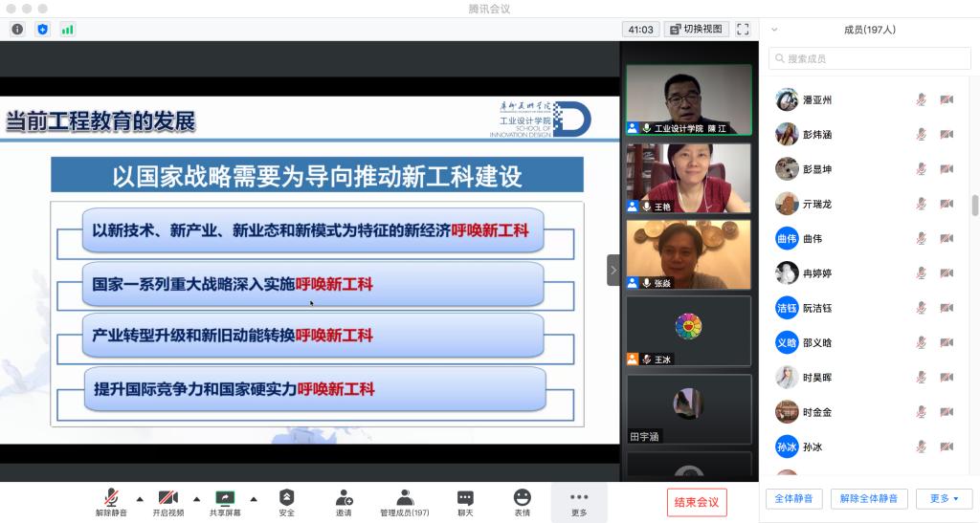Click the red 结束会议 button
Viewport: 980px width, 523px height.
[x=697, y=502]
